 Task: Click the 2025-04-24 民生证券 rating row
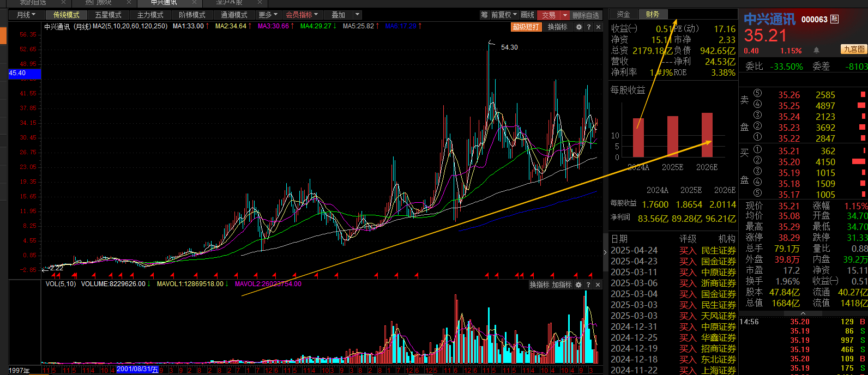(673, 251)
